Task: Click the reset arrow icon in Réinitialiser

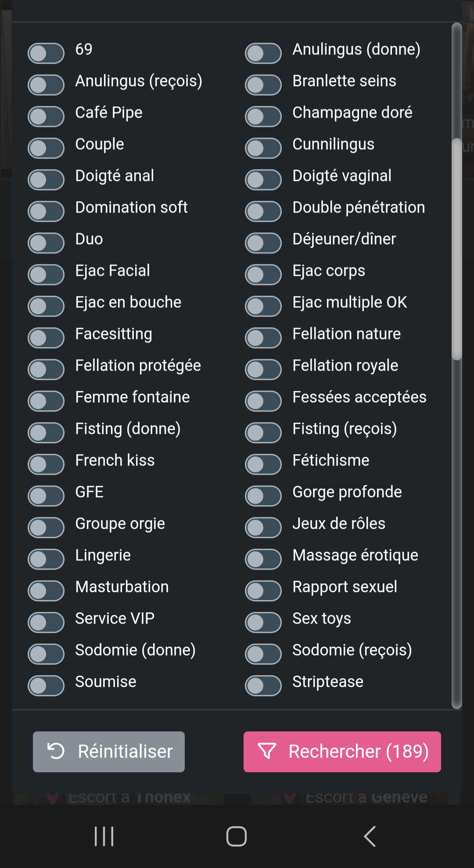Action: [56, 751]
